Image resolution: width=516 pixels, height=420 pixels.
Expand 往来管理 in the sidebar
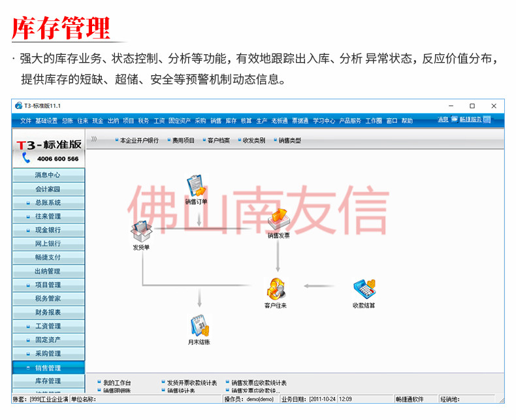[28, 217]
